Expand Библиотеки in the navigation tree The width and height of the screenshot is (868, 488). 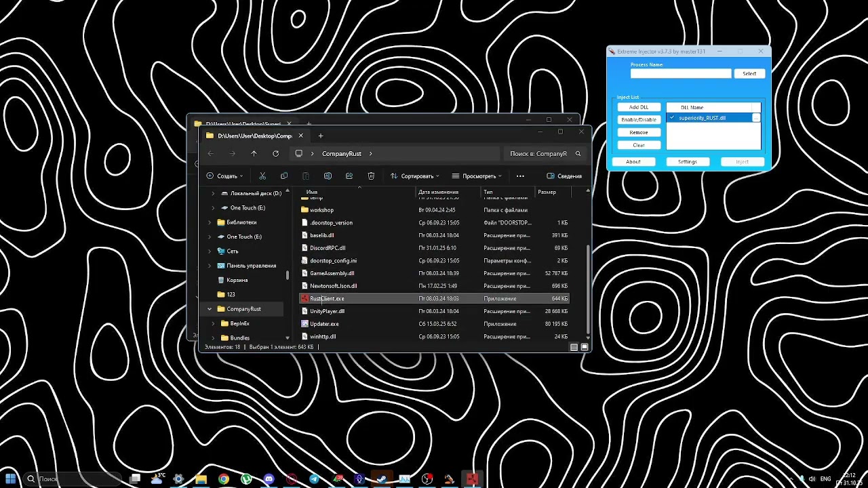(210, 222)
